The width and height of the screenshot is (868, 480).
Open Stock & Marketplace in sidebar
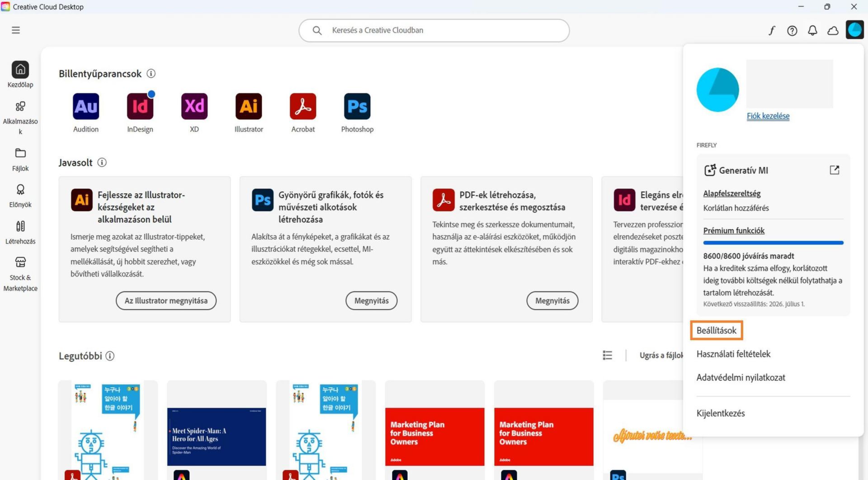click(x=20, y=274)
